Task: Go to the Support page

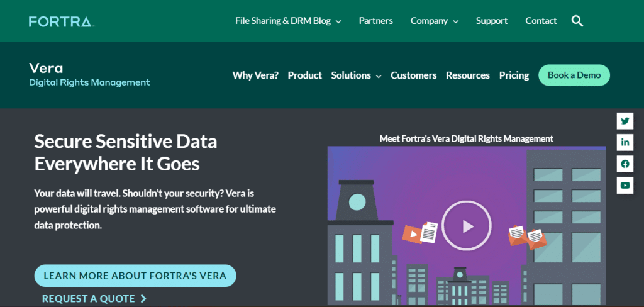Action: click(x=491, y=21)
